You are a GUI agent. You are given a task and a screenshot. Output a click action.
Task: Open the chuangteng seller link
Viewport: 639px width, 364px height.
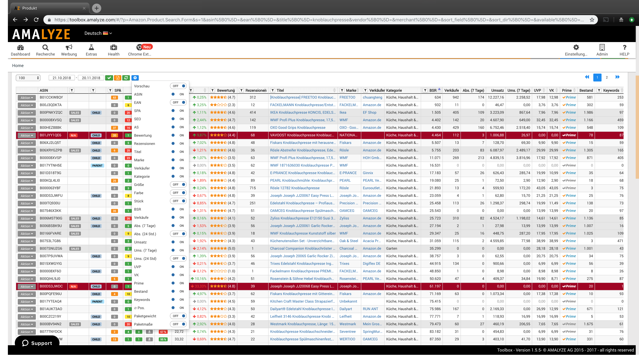pyautogui.click(x=372, y=97)
